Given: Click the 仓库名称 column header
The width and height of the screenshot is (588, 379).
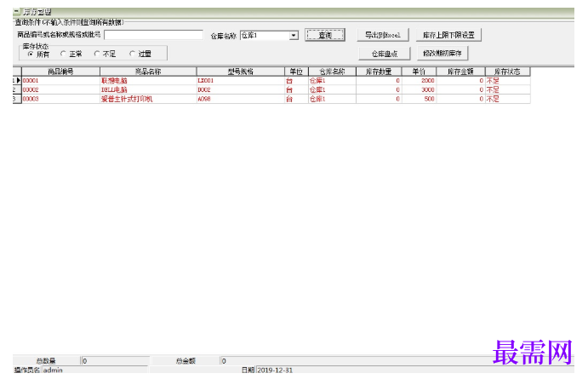Looking at the screenshot, I should click(x=332, y=72).
